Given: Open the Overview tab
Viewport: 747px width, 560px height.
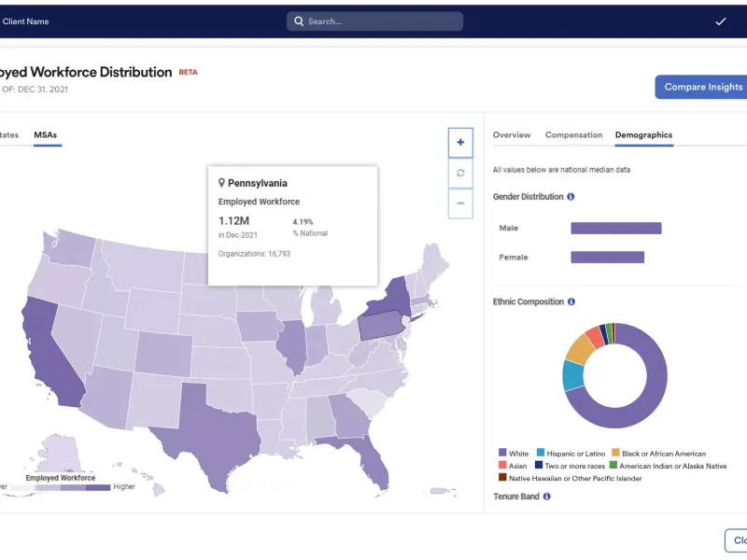Looking at the screenshot, I should (512, 135).
